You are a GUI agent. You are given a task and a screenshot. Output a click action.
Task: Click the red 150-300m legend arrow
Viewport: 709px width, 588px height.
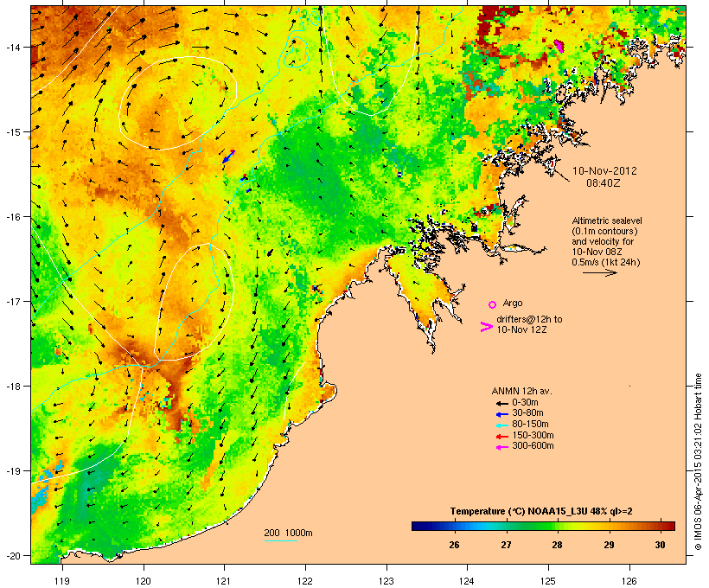[x=501, y=437]
